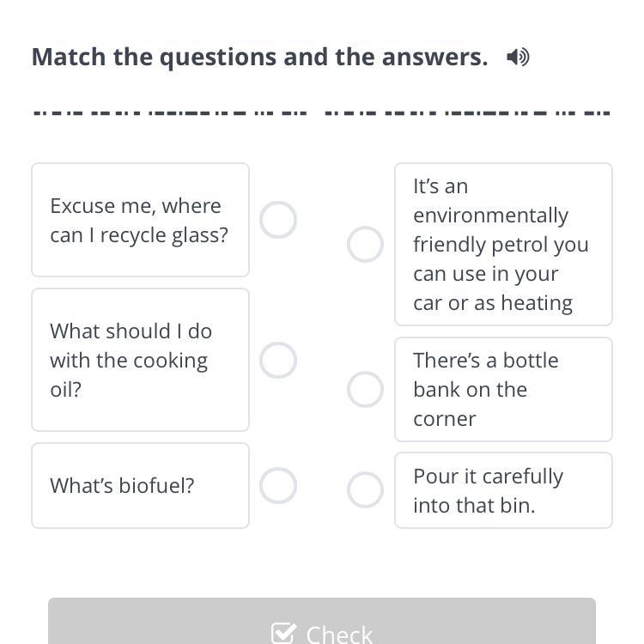The width and height of the screenshot is (644, 644).
Task: Click the 'There's a bottle bank on the corner' card
Action: point(502,389)
